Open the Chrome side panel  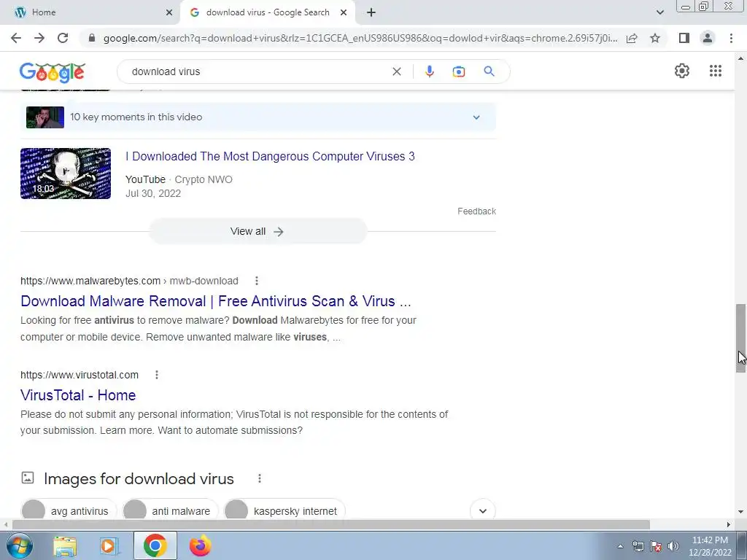tap(684, 38)
